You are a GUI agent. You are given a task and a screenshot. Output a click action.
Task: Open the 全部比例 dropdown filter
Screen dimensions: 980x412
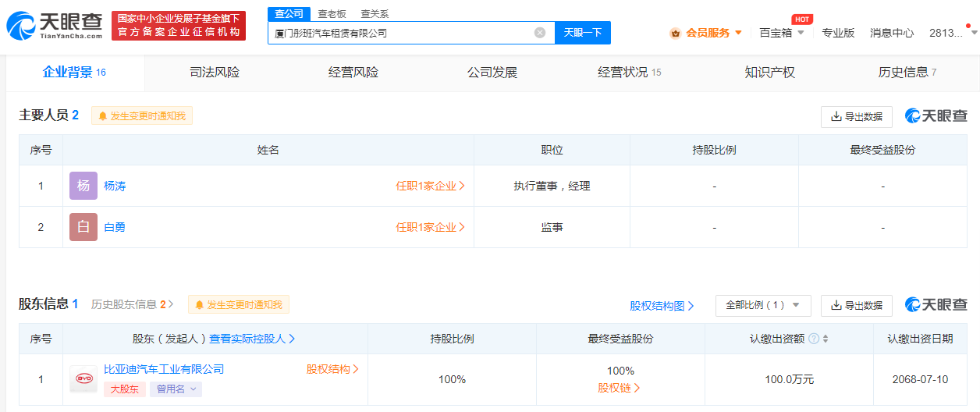tap(763, 305)
